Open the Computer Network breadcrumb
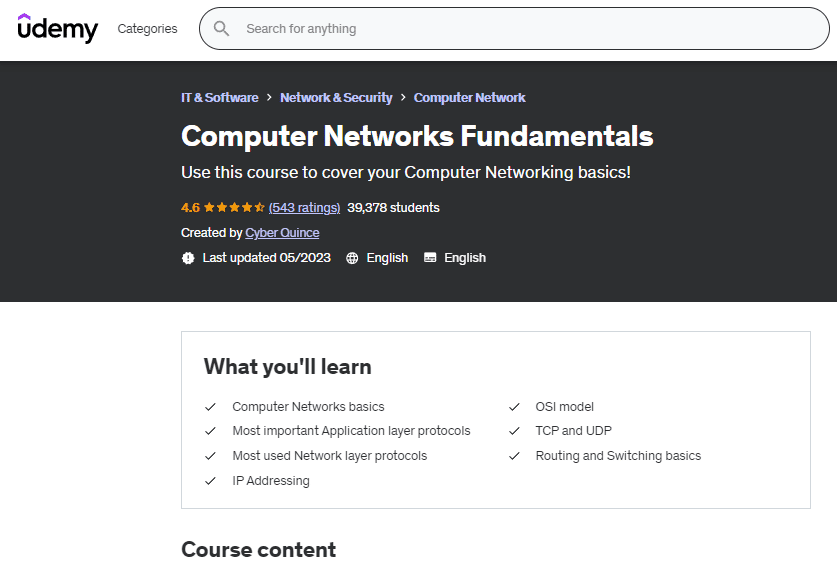The height and width of the screenshot is (584, 837). coord(469,98)
